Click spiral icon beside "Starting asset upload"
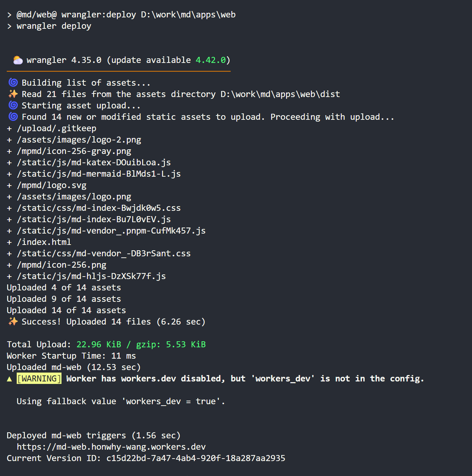Image resolution: width=472 pixels, height=476 pixels. tap(13, 105)
